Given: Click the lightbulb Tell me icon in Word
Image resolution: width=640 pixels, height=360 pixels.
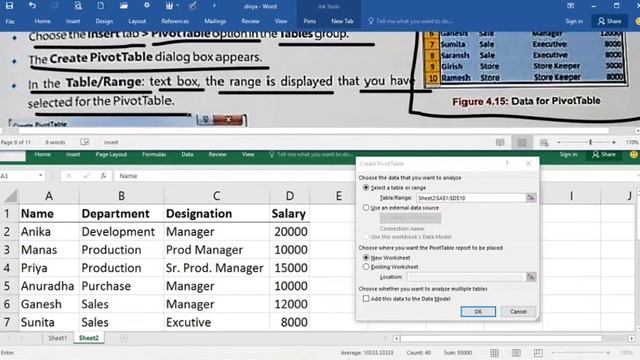Looking at the screenshot, I should point(371,21).
